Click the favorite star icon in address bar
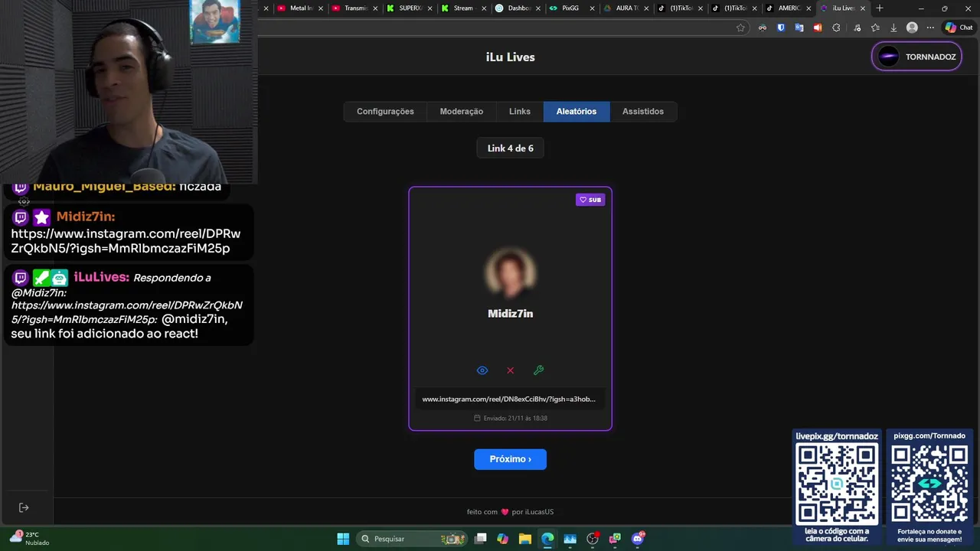Image resolution: width=980 pixels, height=551 pixels. 740,28
